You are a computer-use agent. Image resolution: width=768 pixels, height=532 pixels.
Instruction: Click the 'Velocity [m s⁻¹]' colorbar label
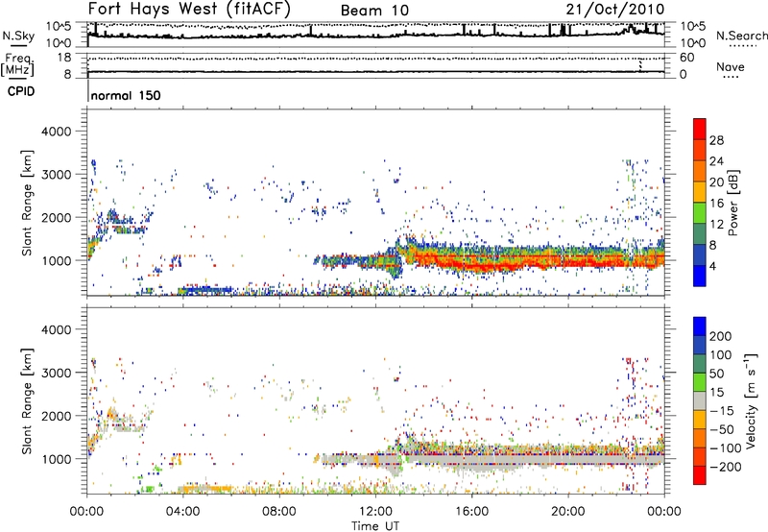pos(750,400)
